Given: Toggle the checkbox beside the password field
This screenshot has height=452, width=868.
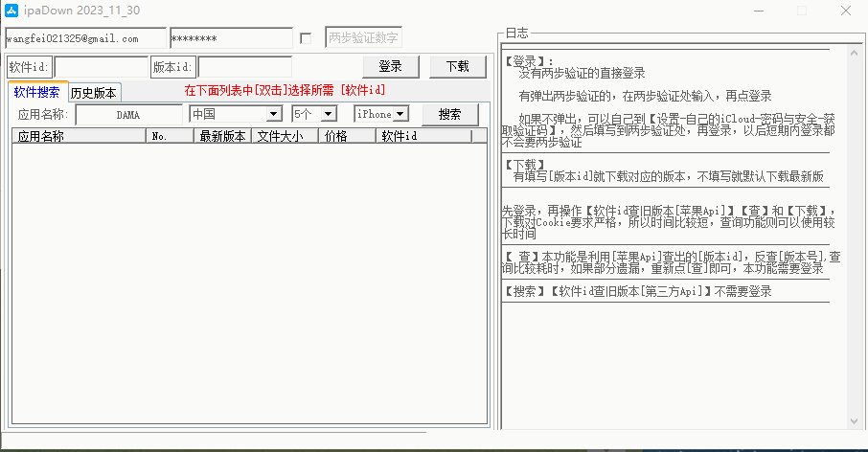Looking at the screenshot, I should [x=306, y=39].
